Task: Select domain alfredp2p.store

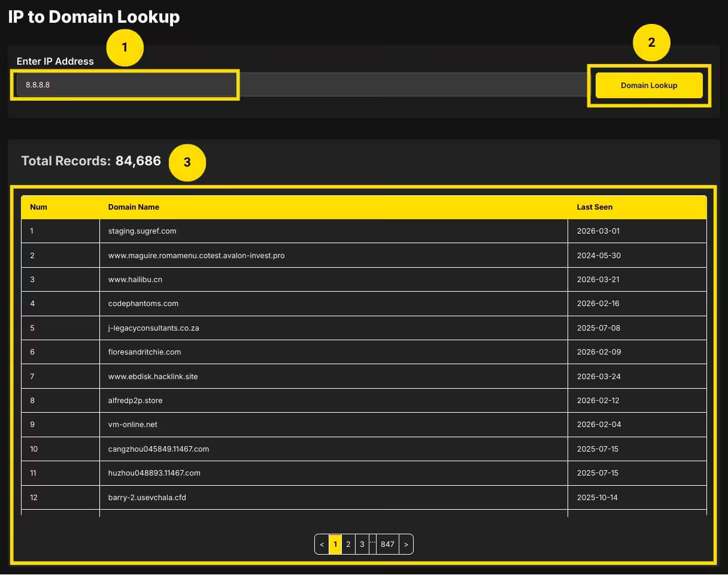Action: pyautogui.click(x=135, y=401)
